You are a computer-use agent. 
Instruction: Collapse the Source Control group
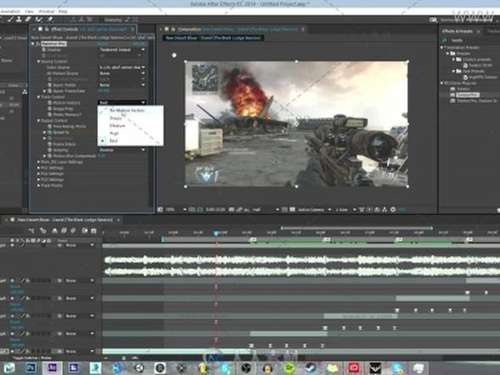pyautogui.click(x=39, y=61)
